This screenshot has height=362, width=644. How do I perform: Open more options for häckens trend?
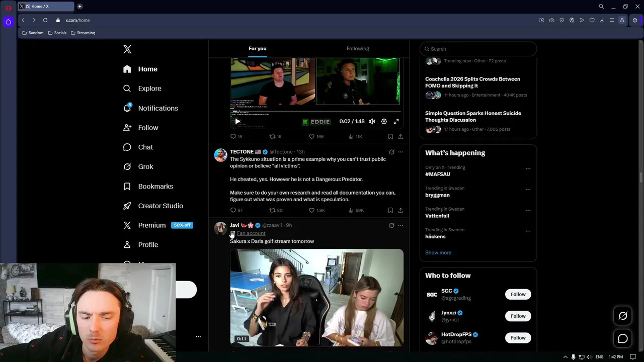[528, 231]
